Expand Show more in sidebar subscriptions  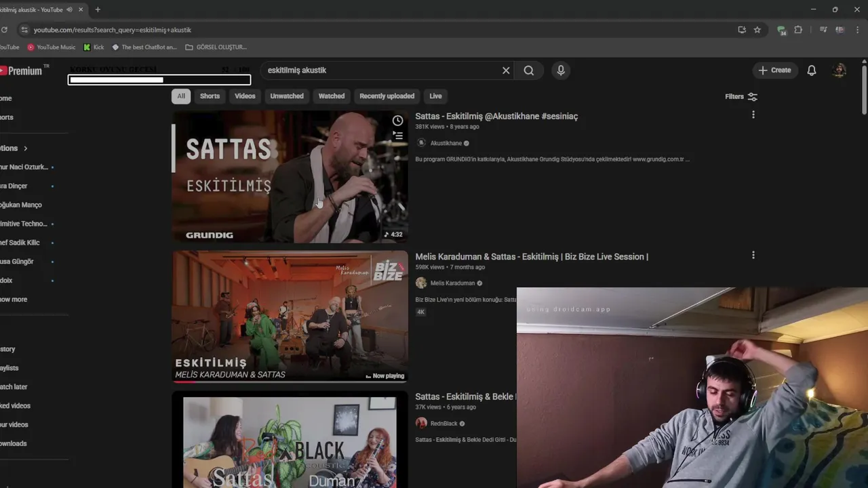14,300
